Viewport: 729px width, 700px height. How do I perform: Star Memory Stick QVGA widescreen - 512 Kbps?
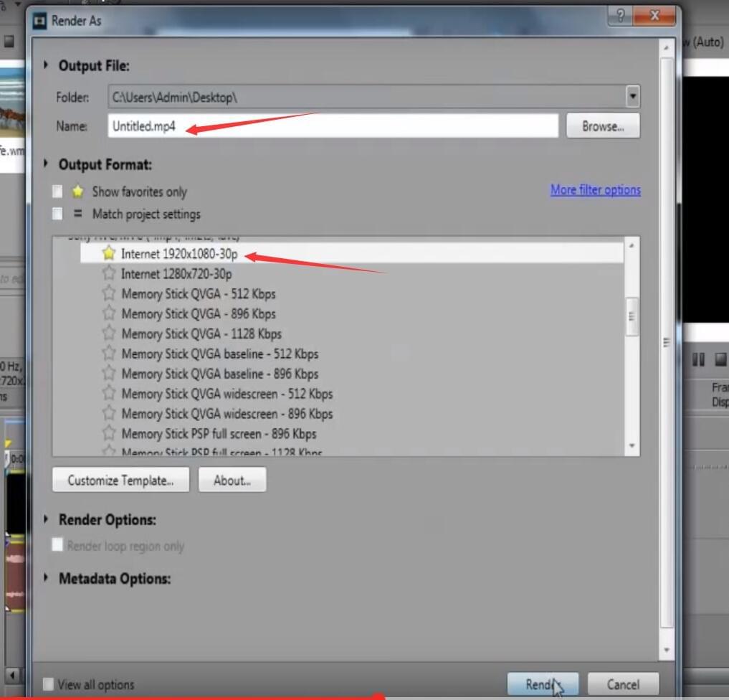(x=109, y=394)
